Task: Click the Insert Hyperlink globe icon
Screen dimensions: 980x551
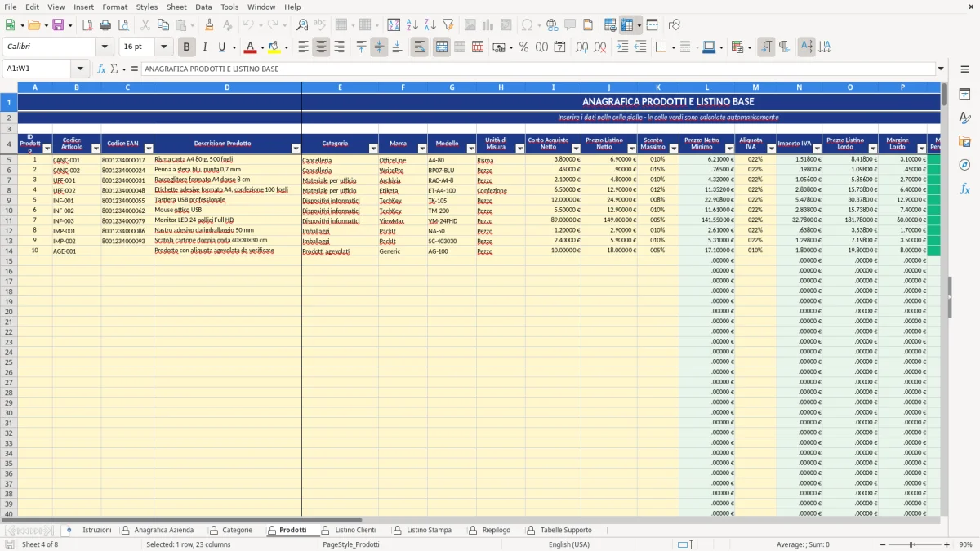Action: [552, 25]
